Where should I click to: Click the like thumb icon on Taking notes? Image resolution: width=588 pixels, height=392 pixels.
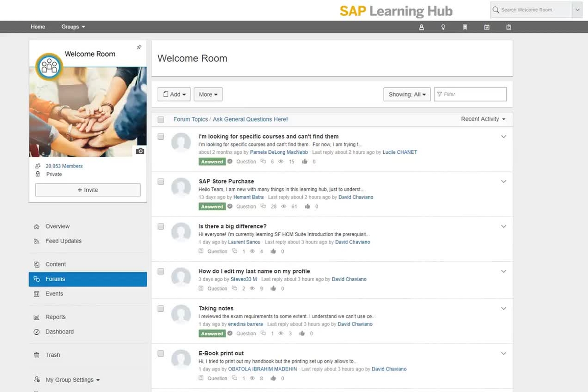(x=302, y=334)
